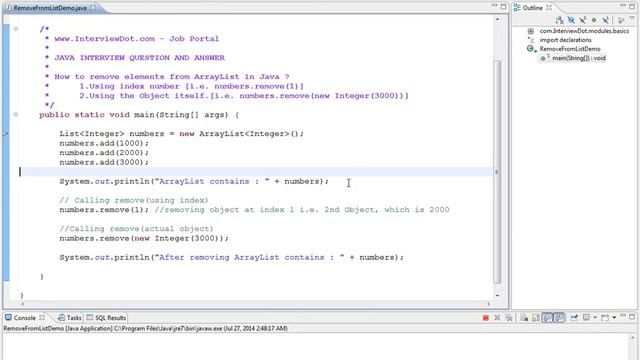The image size is (640, 360).
Task: Click the line 'numbers.add(2000);'
Action: (104, 153)
